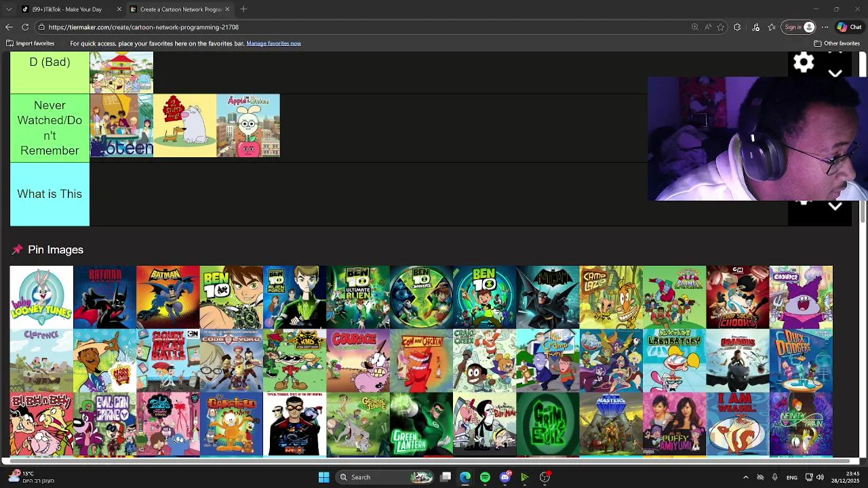Activate Read aloud icon
868x488 pixels.
click(x=708, y=27)
